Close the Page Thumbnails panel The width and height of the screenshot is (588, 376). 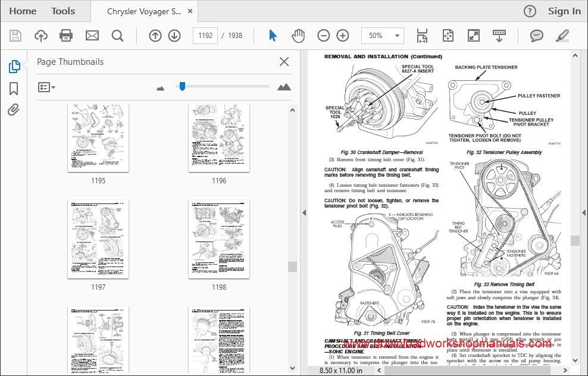click(x=284, y=61)
